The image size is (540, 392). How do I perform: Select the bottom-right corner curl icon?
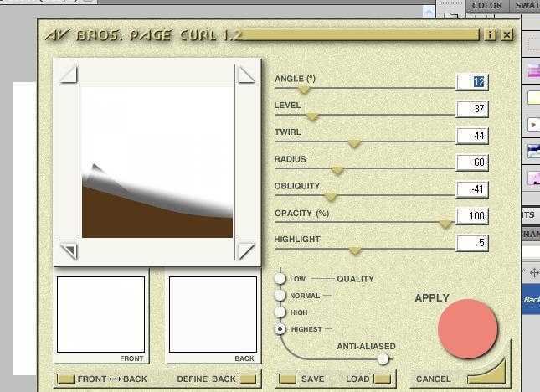[x=245, y=250]
